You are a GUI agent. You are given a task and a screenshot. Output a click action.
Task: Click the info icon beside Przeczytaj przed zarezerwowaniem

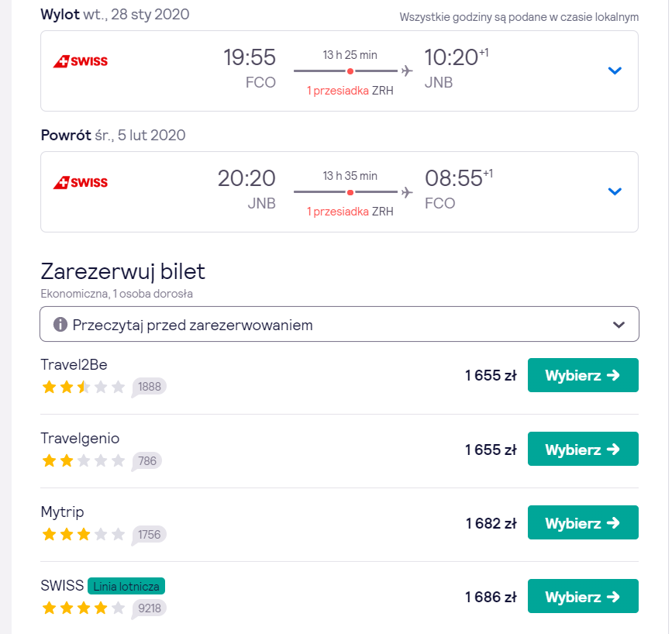(x=60, y=325)
